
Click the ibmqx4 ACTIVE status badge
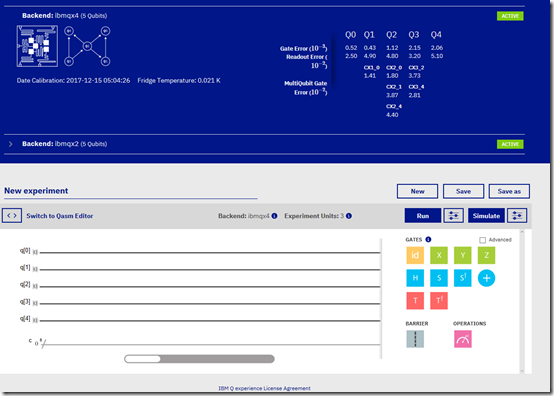[510, 16]
